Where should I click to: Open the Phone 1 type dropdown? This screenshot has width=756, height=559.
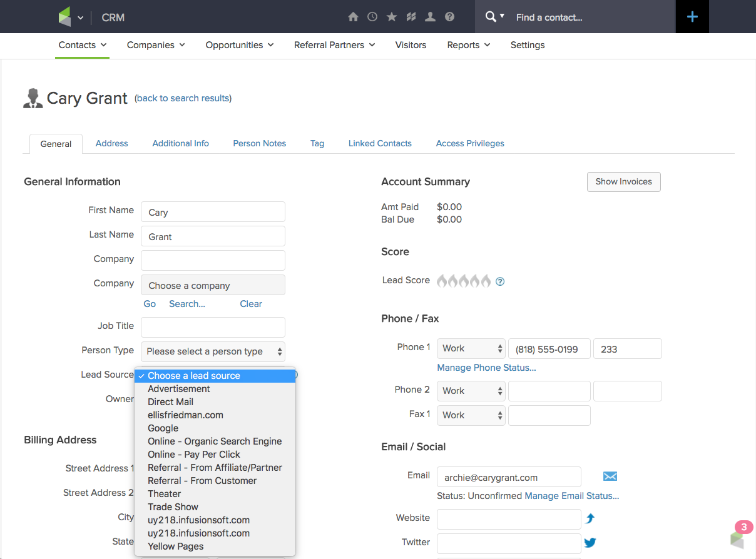tap(471, 348)
